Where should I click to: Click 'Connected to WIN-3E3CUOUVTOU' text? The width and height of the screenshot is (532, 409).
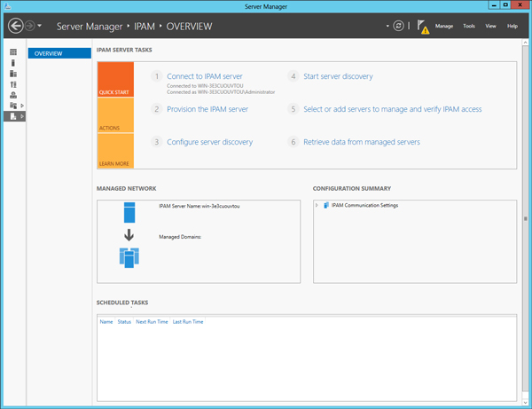coord(205,86)
